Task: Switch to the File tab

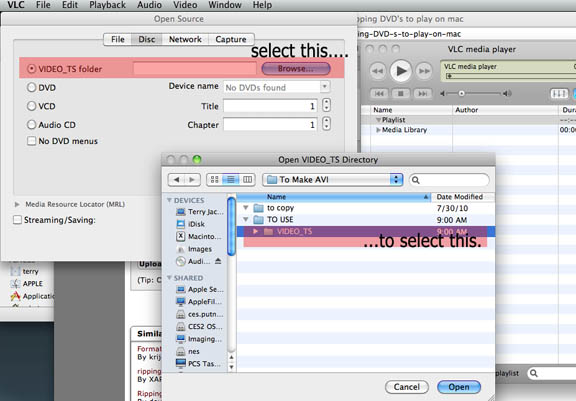Action: 118,39
